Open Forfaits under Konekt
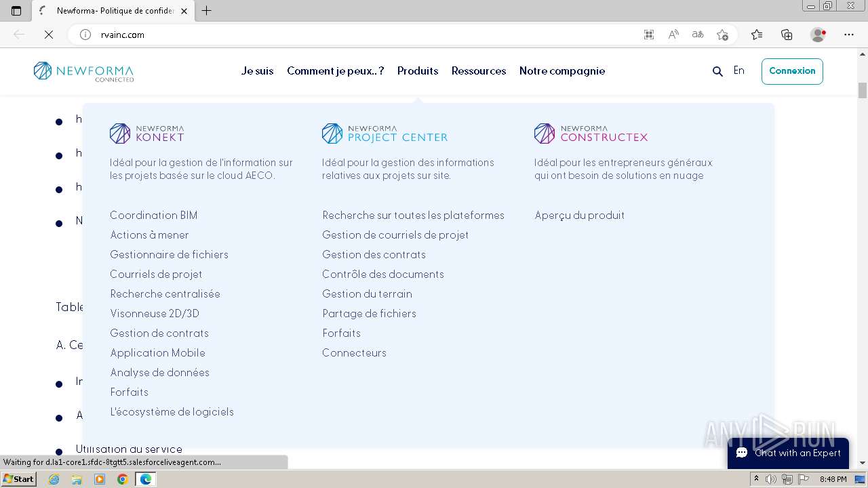 (130, 392)
